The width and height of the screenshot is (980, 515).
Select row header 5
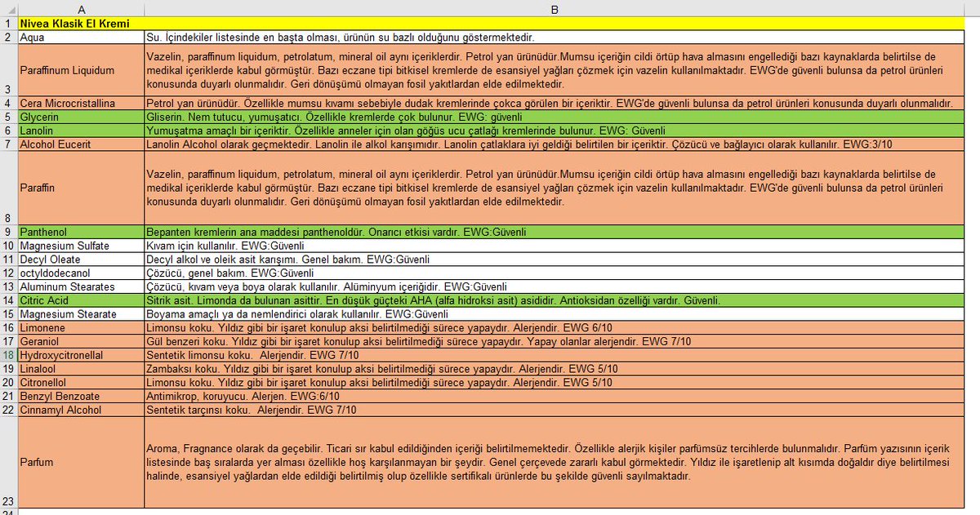(x=8, y=117)
